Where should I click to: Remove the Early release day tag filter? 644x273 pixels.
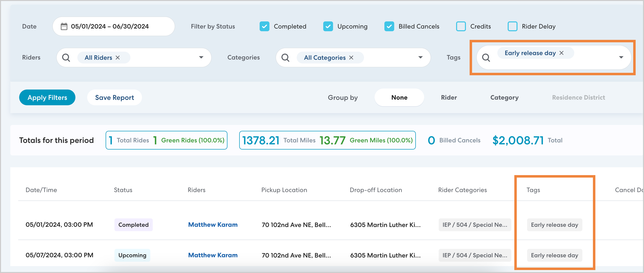(561, 53)
